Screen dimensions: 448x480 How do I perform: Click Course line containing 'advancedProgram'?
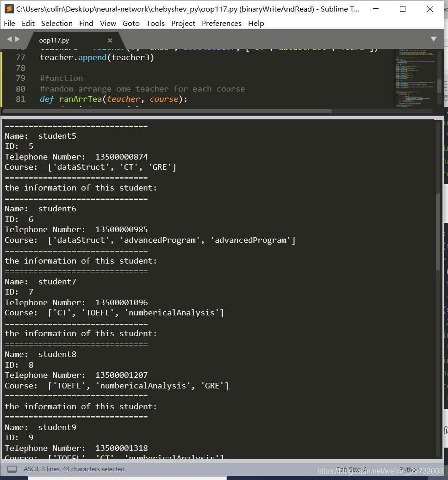pyautogui.click(x=150, y=240)
